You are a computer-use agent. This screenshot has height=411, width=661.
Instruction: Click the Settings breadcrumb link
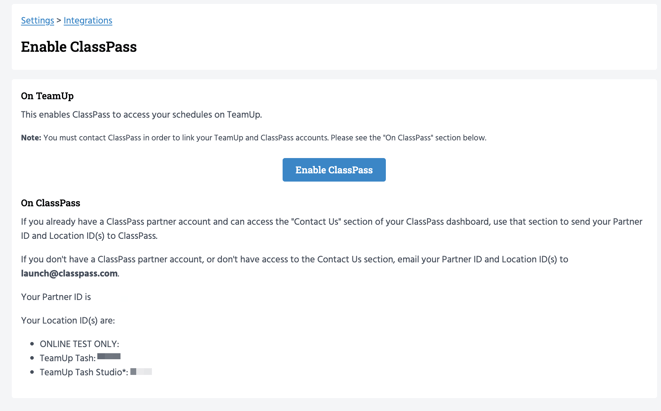tap(37, 21)
